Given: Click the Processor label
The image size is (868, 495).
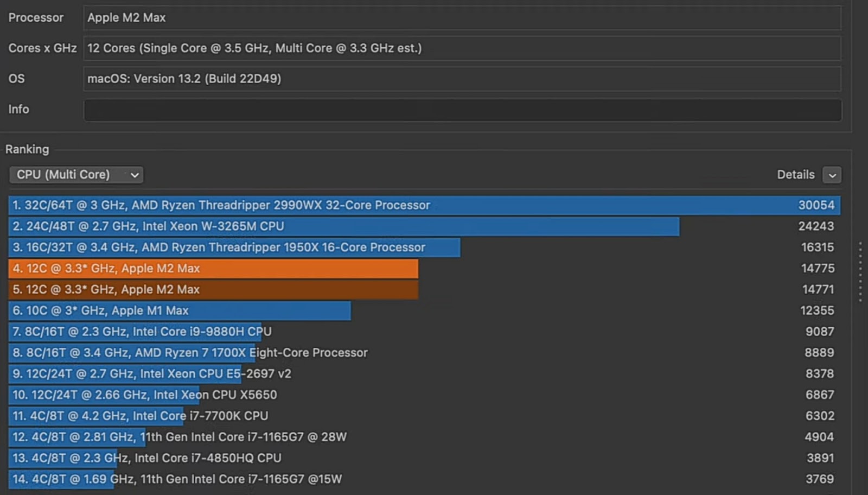Looking at the screenshot, I should 36,18.
